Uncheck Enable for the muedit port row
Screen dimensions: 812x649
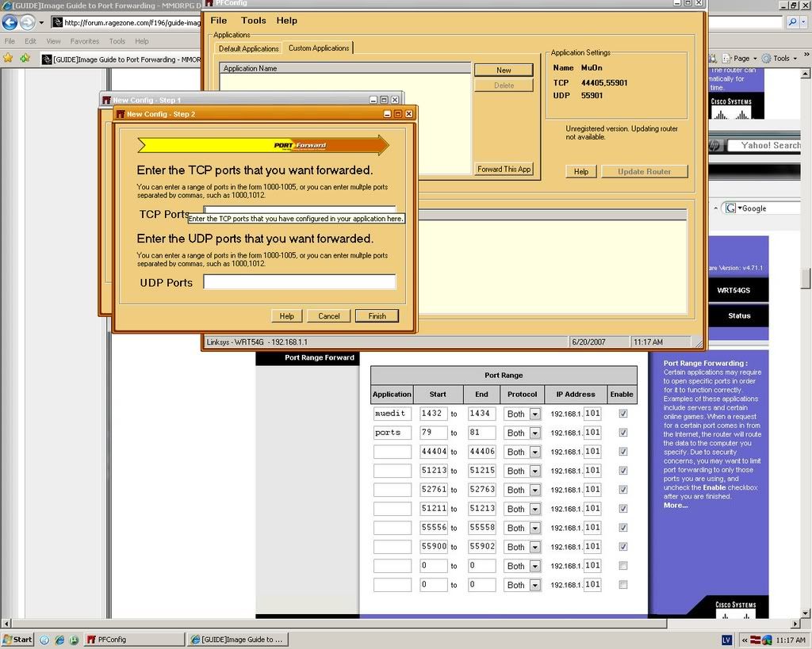pos(622,414)
